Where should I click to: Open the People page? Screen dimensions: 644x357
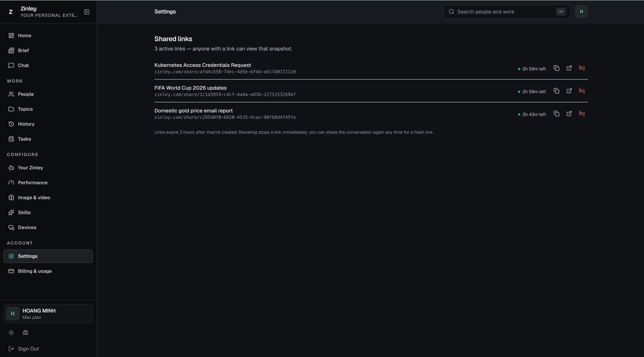pos(48,94)
